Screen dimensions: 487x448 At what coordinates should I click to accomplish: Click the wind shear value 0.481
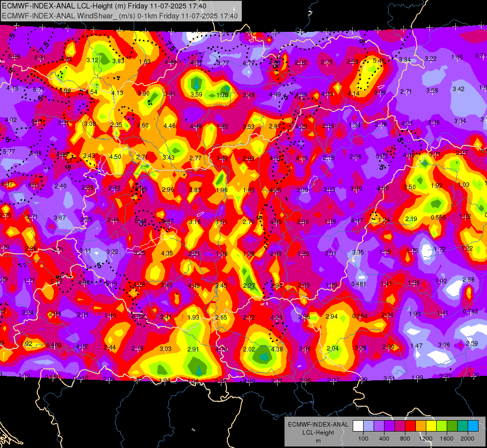[x=359, y=284]
